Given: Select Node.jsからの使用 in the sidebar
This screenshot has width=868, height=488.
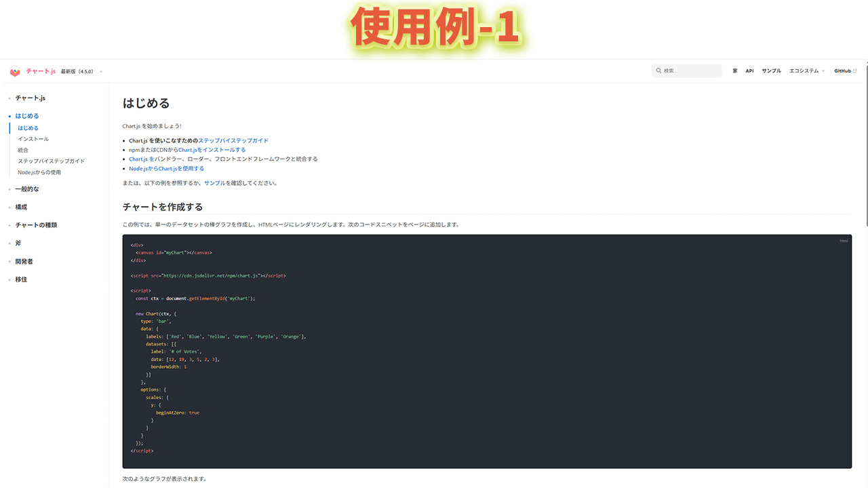Looking at the screenshot, I should [39, 172].
